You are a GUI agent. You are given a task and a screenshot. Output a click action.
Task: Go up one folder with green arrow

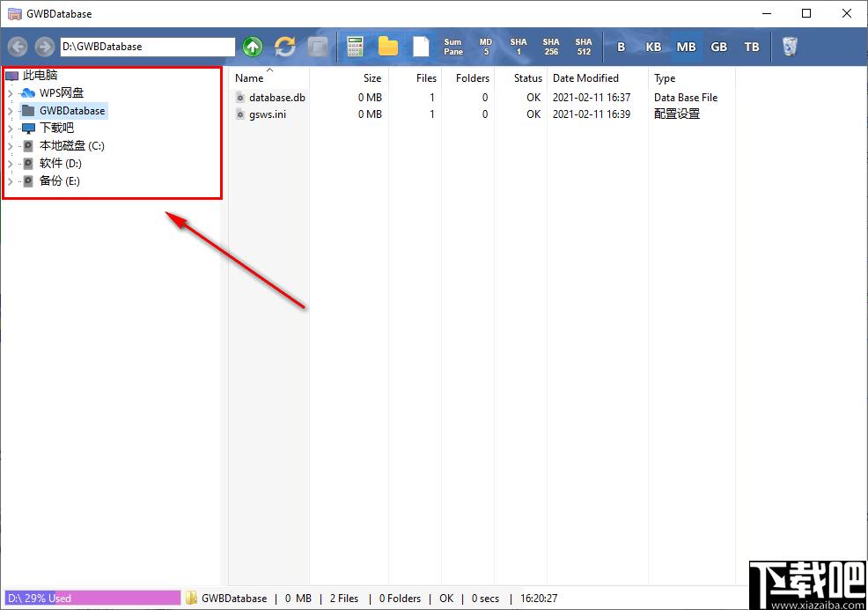[253, 47]
